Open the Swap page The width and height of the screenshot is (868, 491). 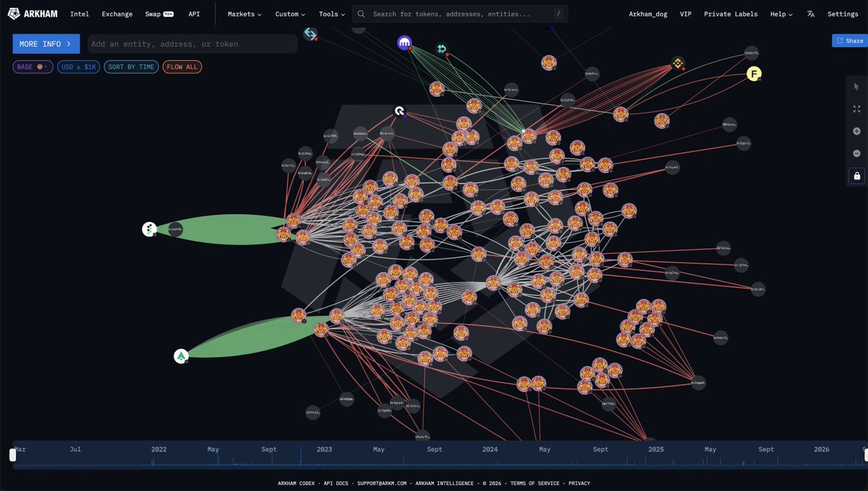(x=159, y=14)
